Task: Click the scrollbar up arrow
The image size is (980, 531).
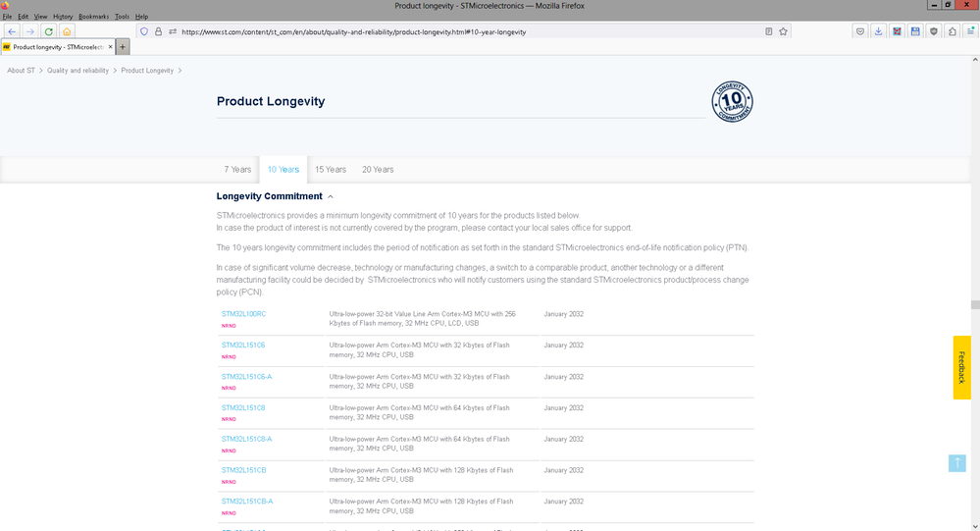Action: click(975, 60)
